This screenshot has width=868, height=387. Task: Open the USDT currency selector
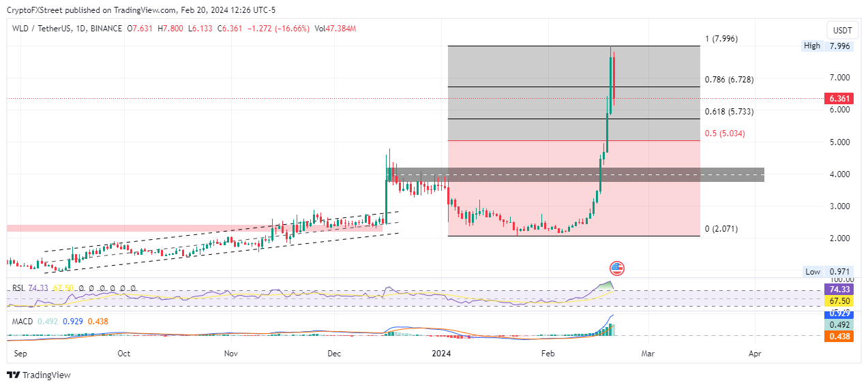pyautogui.click(x=843, y=30)
